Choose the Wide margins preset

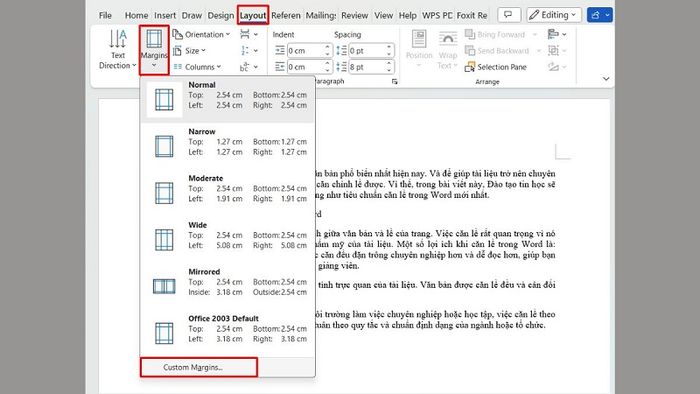coord(228,240)
